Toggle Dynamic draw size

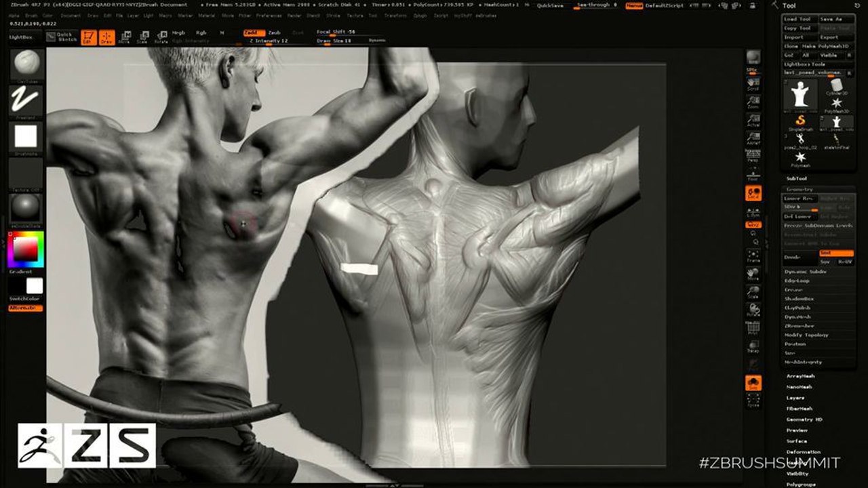(x=377, y=41)
